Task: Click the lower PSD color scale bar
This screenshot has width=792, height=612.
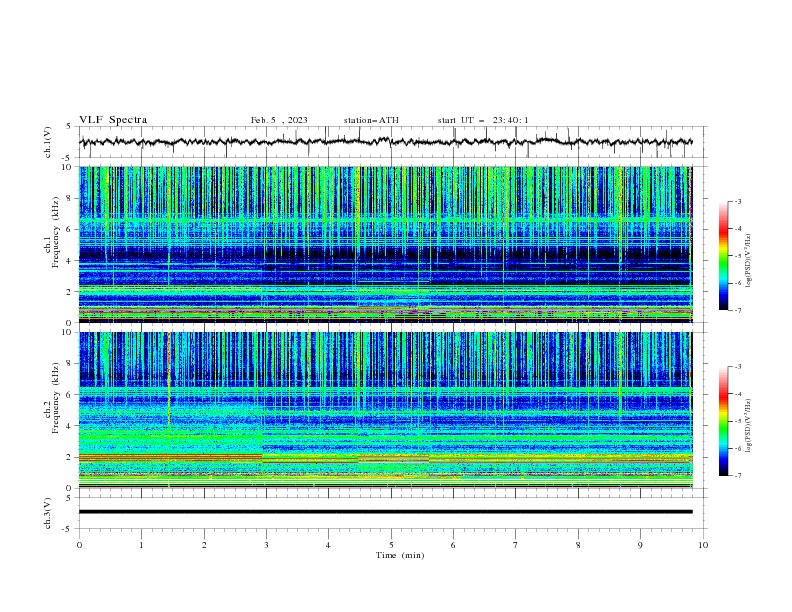Action: [x=723, y=421]
